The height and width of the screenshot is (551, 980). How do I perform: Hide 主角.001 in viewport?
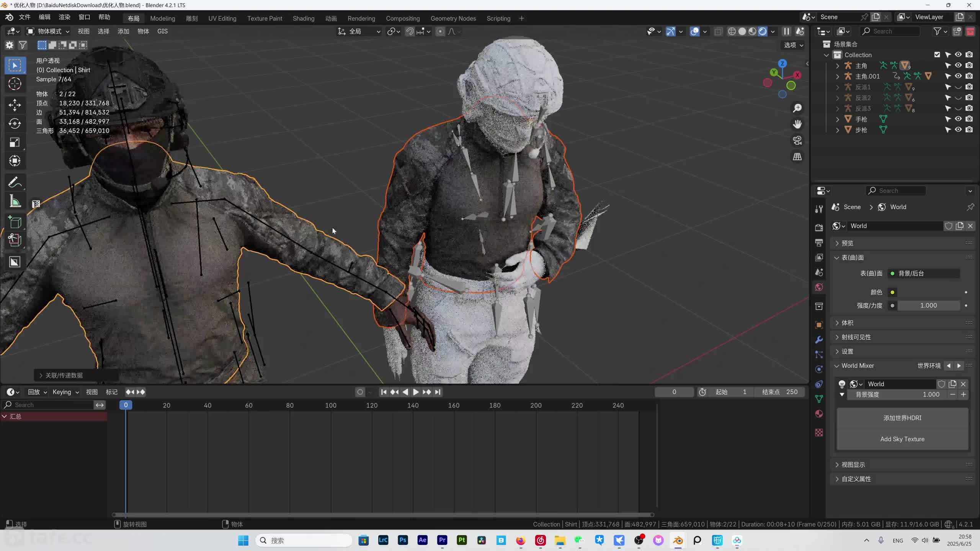pos(958,76)
